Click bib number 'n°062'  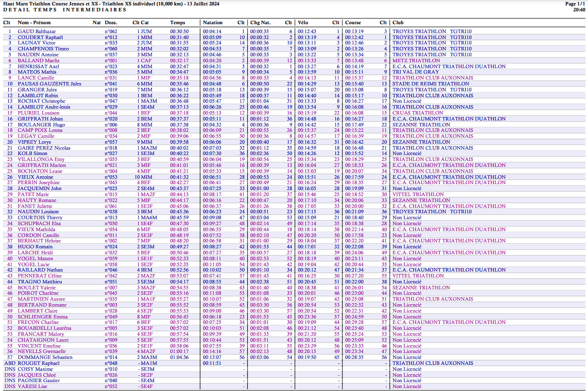tap(111, 32)
